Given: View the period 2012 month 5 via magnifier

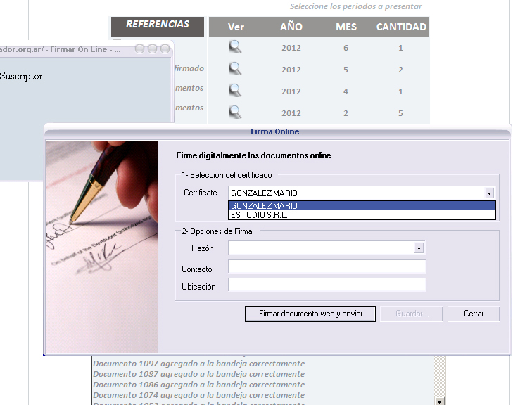Looking at the screenshot, I should pos(235,69).
